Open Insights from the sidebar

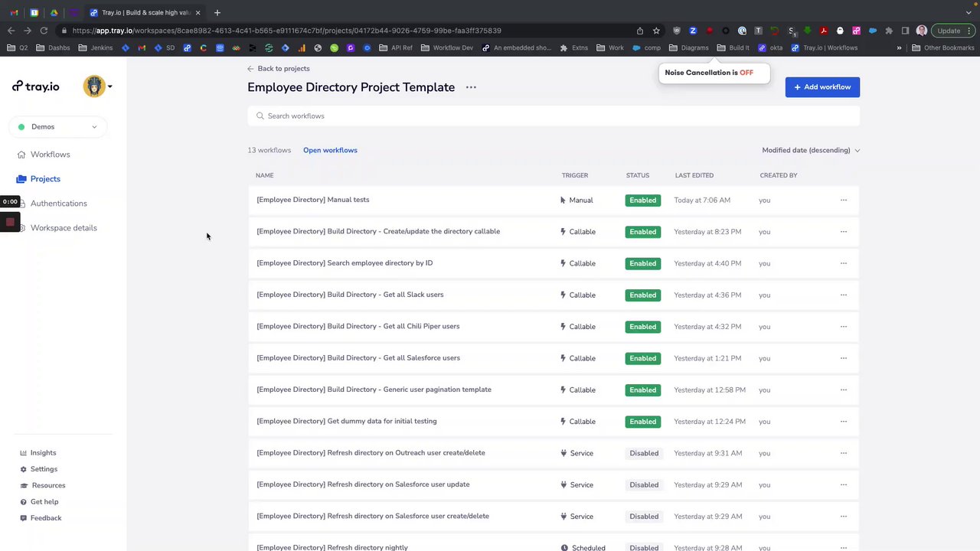43,453
